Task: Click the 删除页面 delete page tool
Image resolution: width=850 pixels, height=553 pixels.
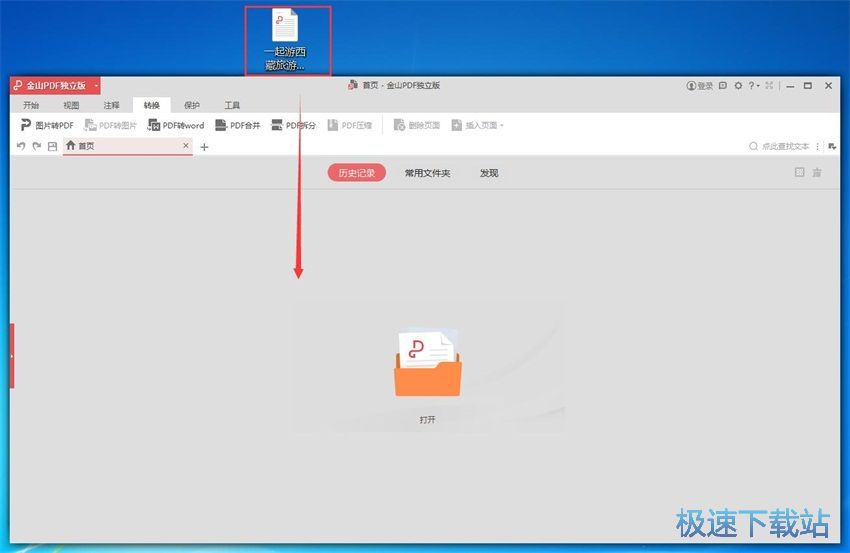Action: point(416,125)
